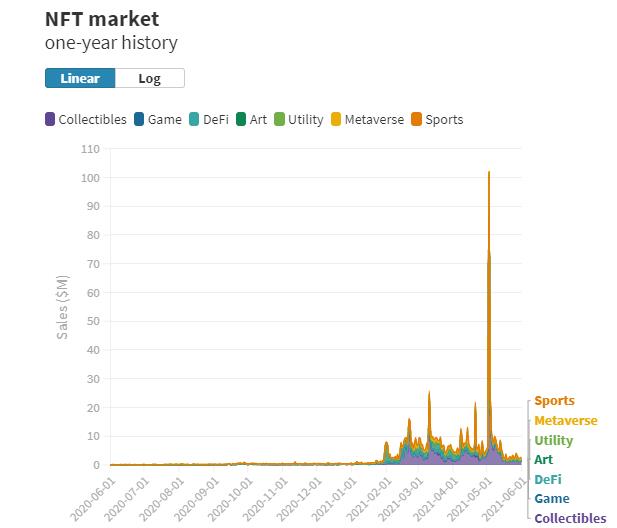Image resolution: width=617 pixels, height=528 pixels.
Task: Select Collectibles label at right of chart
Action: point(570,518)
